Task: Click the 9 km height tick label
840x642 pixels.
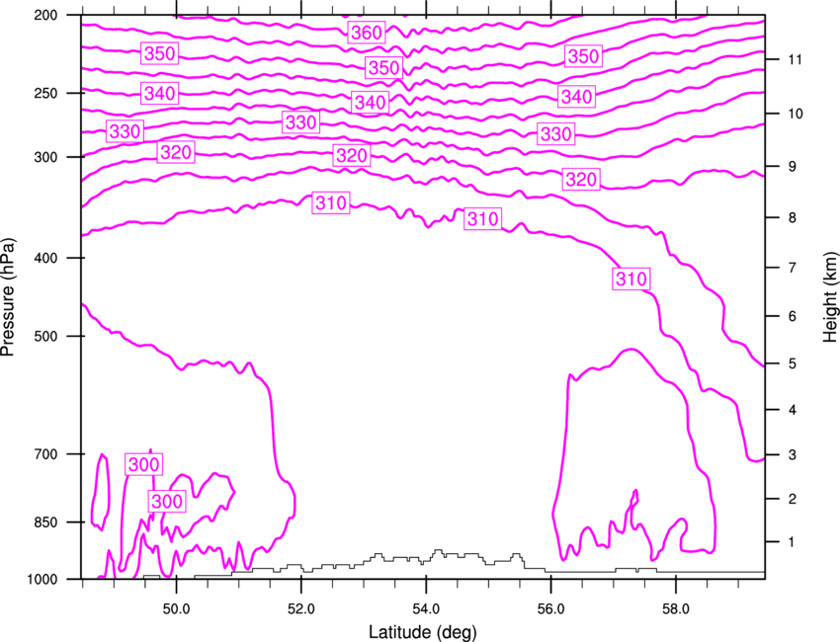Action: point(793,167)
